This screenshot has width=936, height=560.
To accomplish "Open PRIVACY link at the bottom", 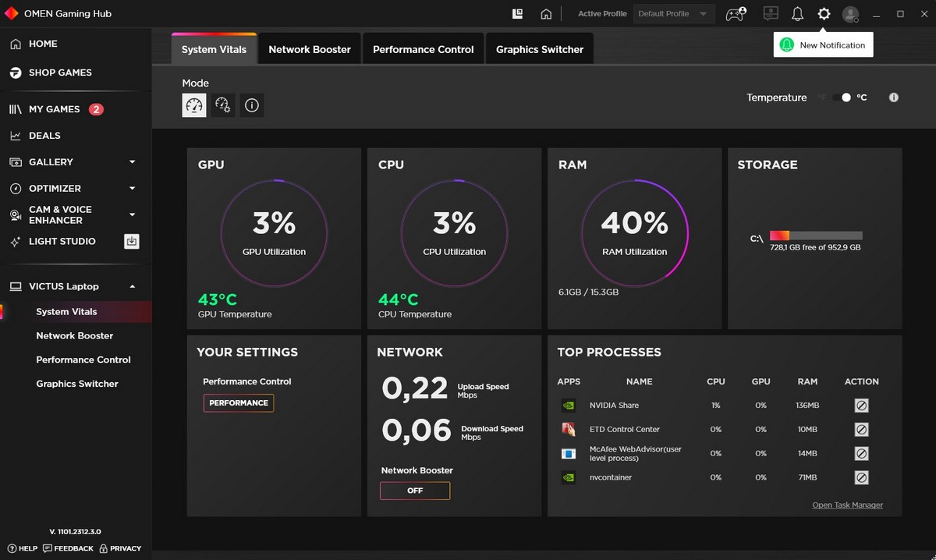I will click(x=120, y=548).
